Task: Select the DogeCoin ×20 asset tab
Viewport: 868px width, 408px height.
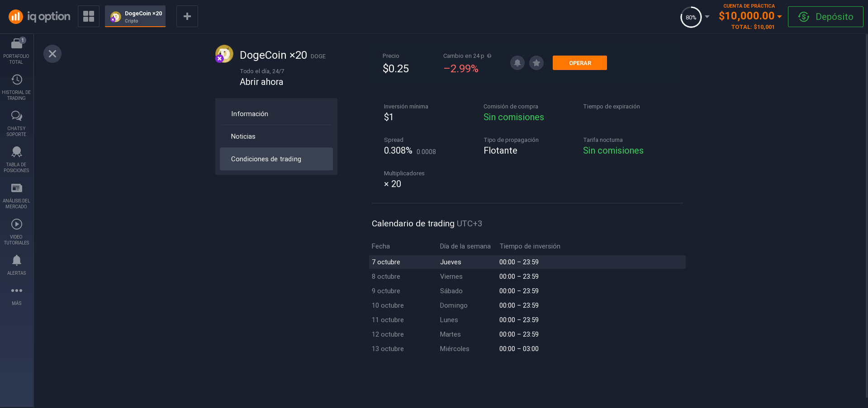Action: [135, 16]
